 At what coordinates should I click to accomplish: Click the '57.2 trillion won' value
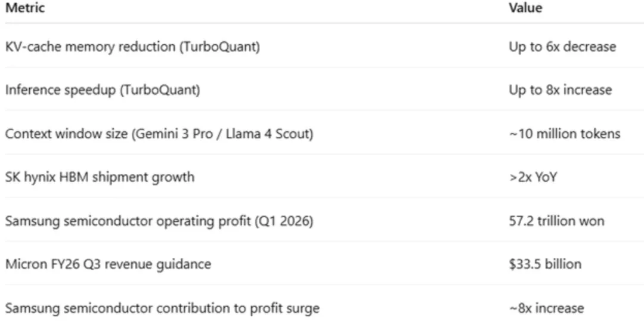click(556, 221)
